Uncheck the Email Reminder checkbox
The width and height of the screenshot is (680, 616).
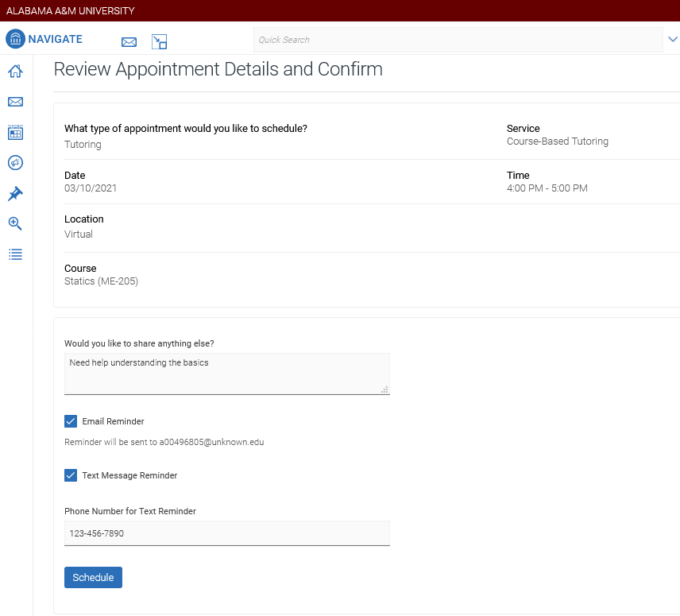(x=71, y=421)
